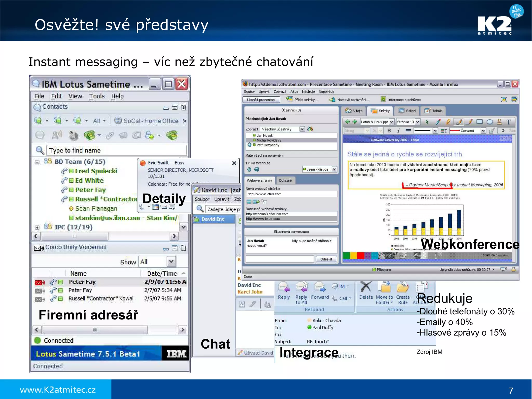Toggle italic formatting in meeting toolbar
Viewport: 532px width, 399px height.
[398, 131]
